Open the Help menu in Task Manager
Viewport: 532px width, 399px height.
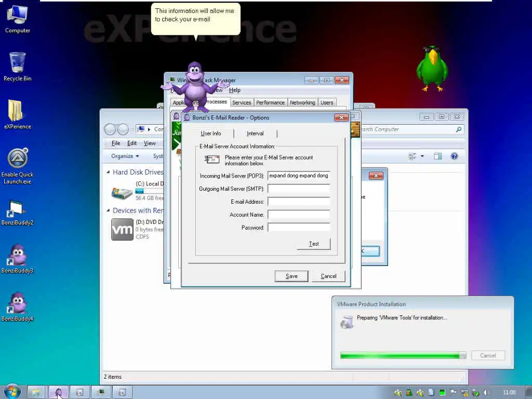235,90
